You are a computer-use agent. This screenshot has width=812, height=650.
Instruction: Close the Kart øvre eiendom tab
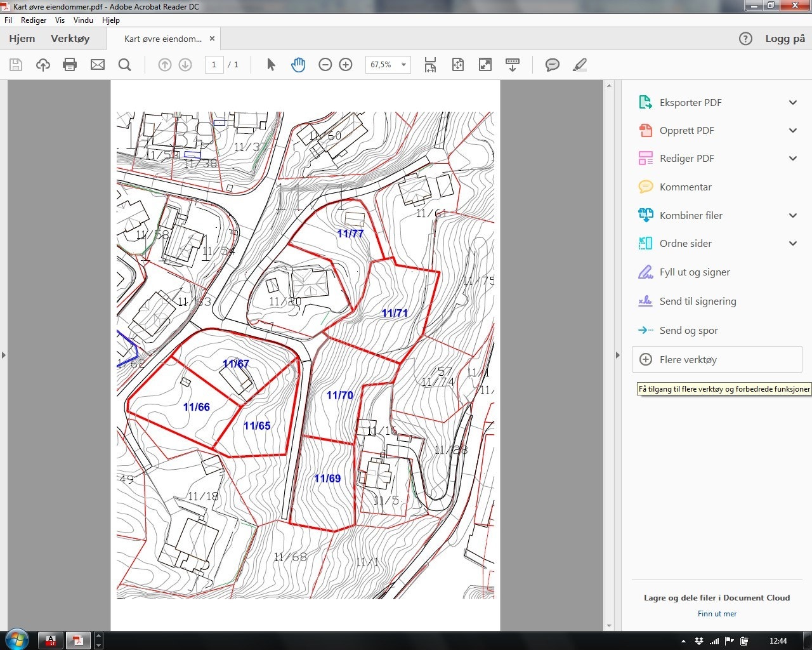click(x=213, y=39)
